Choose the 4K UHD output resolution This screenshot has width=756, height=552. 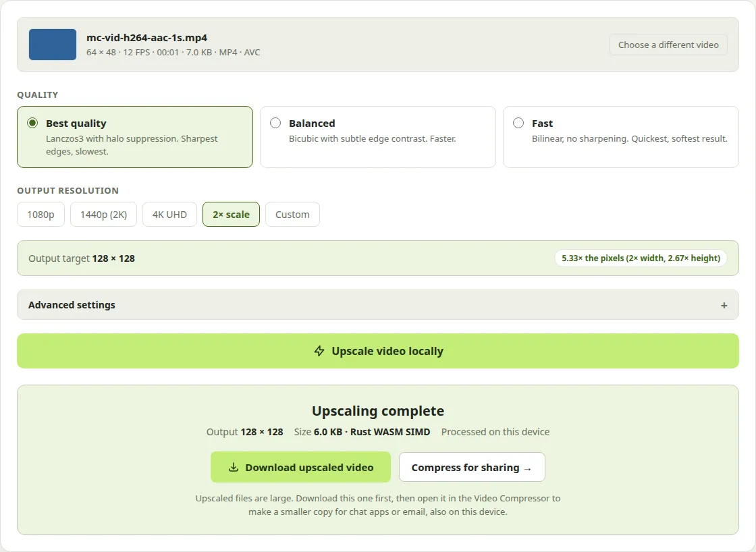coord(169,214)
